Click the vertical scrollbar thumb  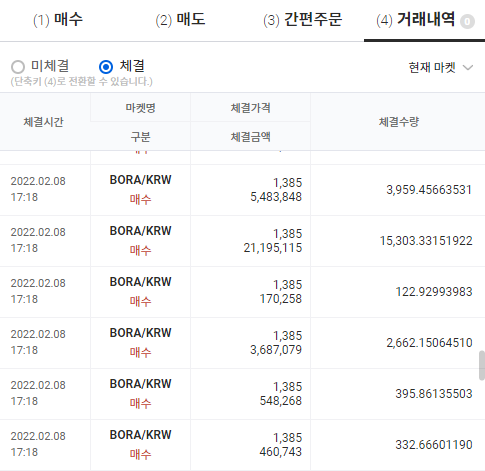(482, 365)
